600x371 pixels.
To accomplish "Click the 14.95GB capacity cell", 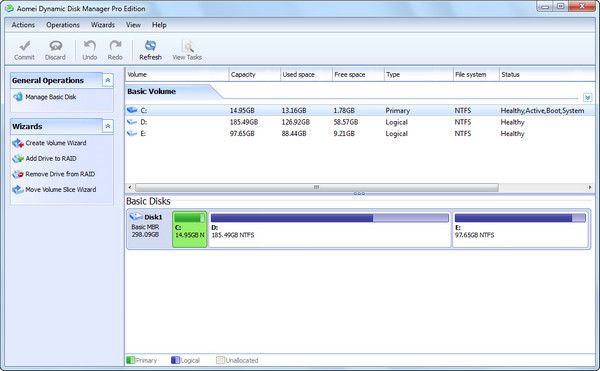I will (x=242, y=111).
